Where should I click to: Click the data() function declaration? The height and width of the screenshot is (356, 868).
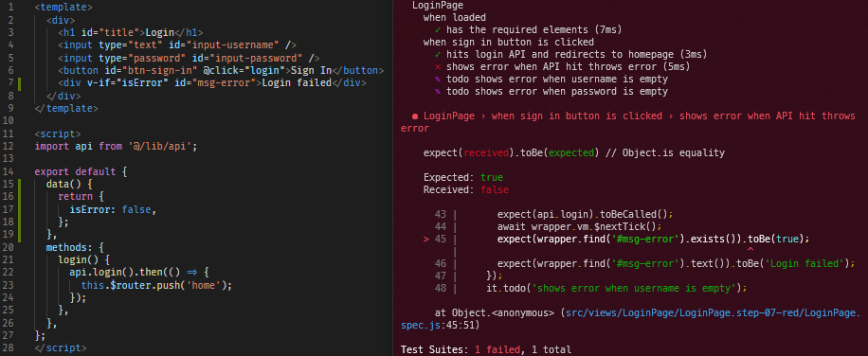pos(70,184)
